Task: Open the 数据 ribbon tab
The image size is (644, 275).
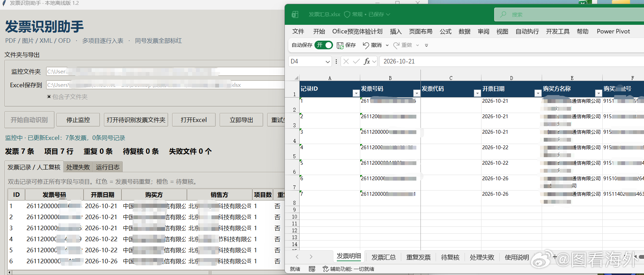Action: coord(465,31)
